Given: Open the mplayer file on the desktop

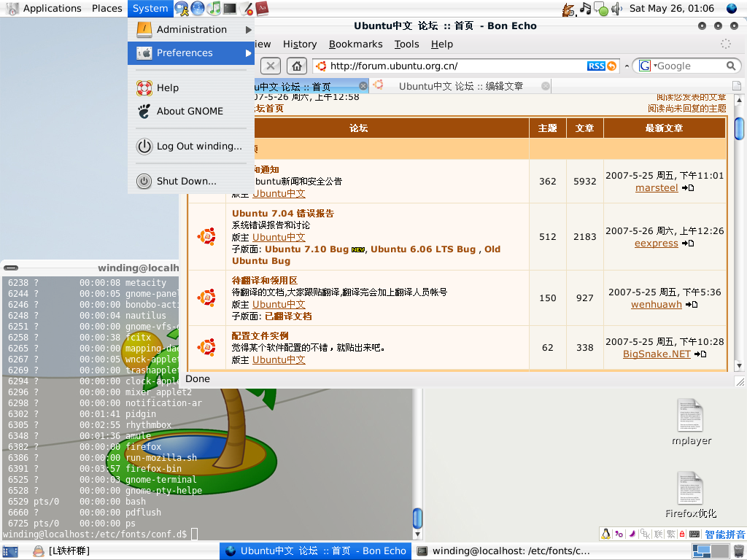Looking at the screenshot, I should (691, 422).
